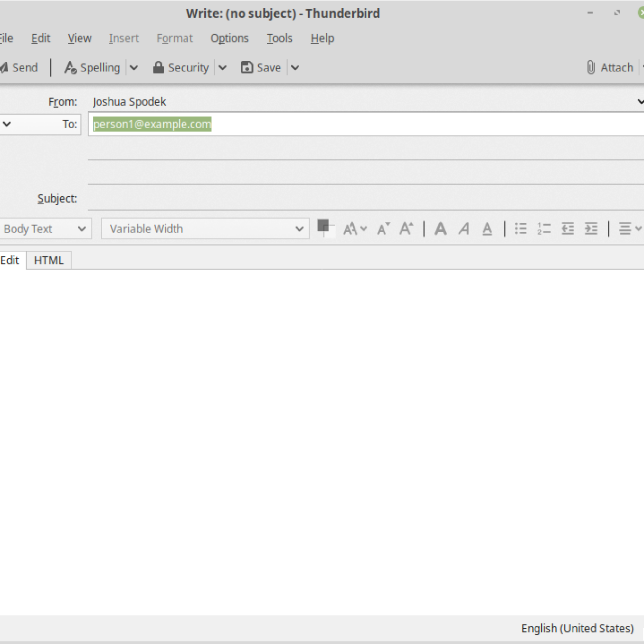
Task: Apply a numbered list
Action: point(544,229)
